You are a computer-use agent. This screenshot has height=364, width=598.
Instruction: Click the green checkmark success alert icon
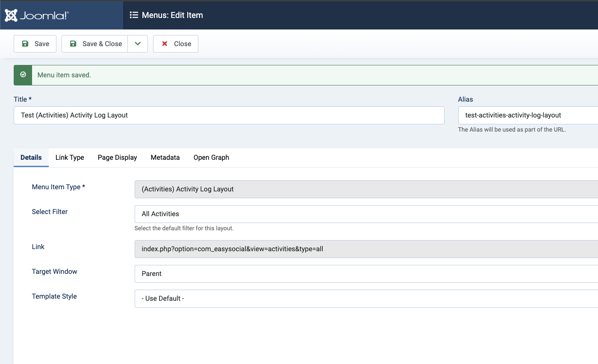(x=23, y=75)
